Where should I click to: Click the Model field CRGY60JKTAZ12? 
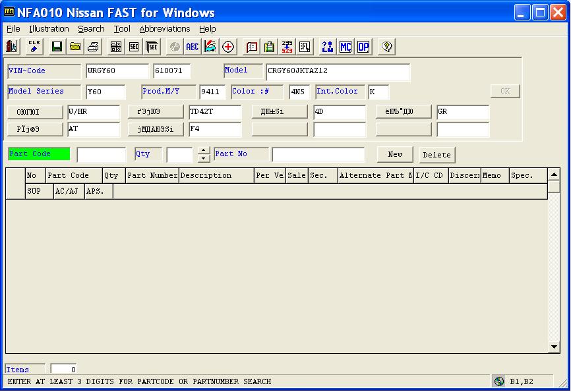(x=338, y=72)
